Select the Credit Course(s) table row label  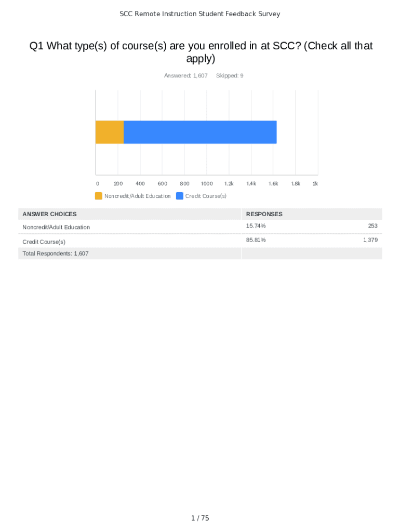click(44, 242)
